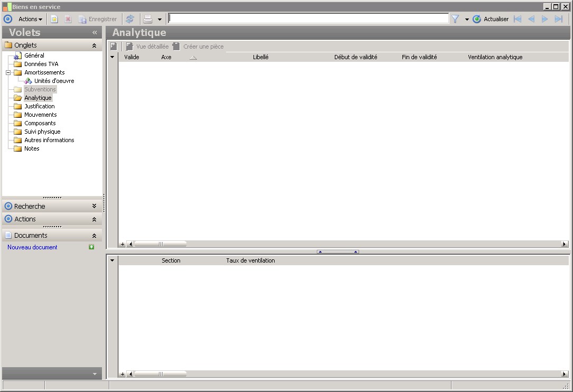Click the plus button in lower grid
The width and height of the screenshot is (573, 392).
point(123,374)
